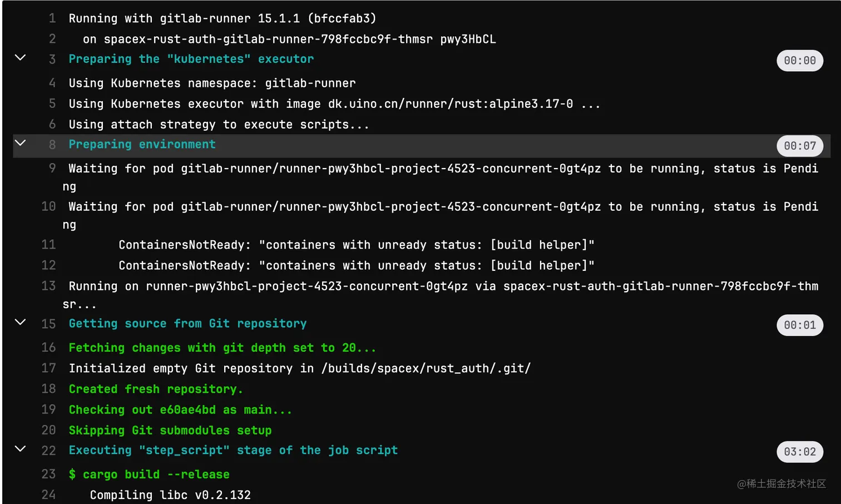The width and height of the screenshot is (841, 504).
Task: Click the spacex-rust-auth-gitlab-runner pwy3HbCL line
Action: [x=289, y=39]
